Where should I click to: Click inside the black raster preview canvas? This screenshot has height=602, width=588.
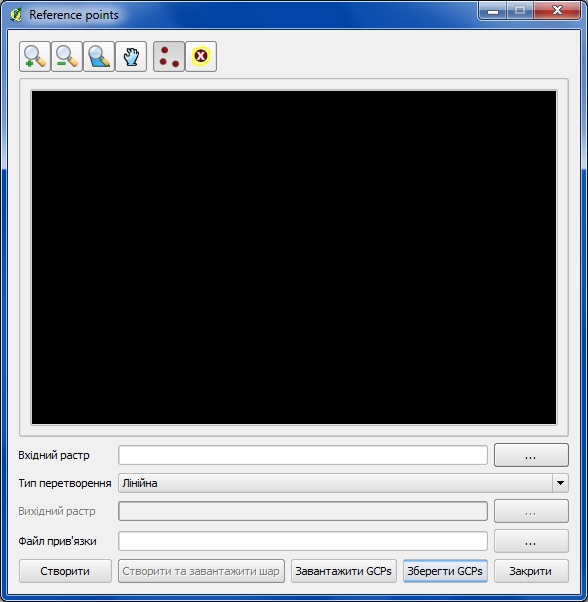tap(294, 257)
